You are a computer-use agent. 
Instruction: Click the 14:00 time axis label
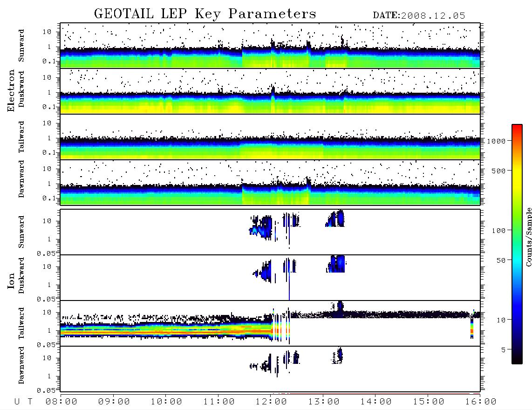(376, 402)
